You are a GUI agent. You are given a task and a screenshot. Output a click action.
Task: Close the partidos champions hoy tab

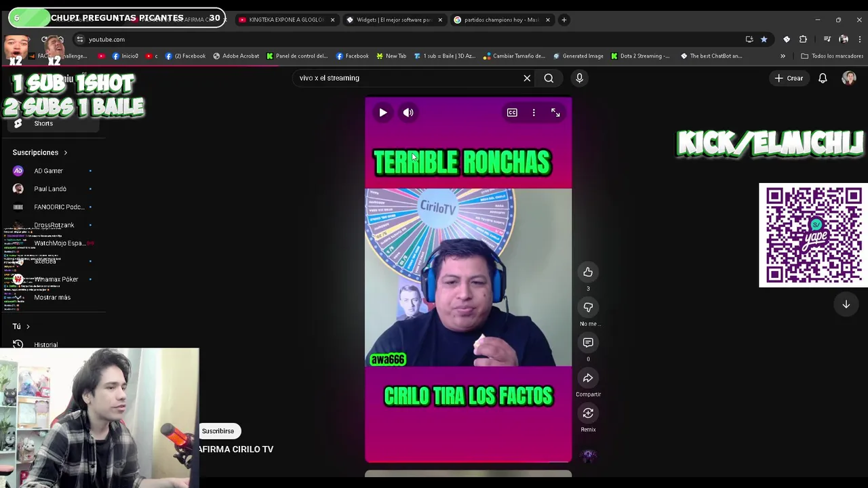tap(548, 20)
